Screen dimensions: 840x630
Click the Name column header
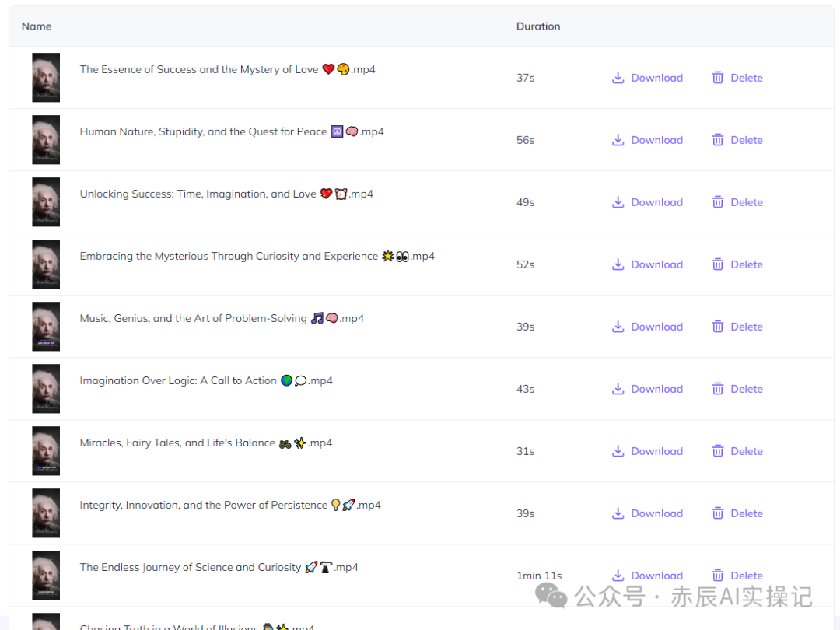point(37,26)
